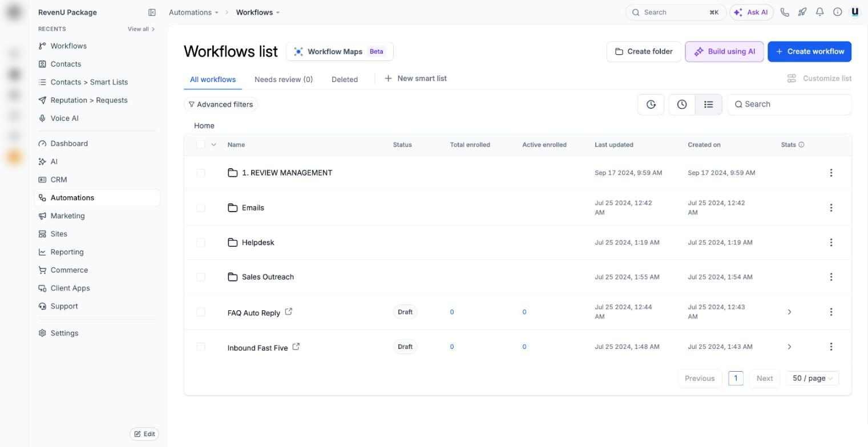This screenshot has width=868, height=447.
Task: Expand stats for FAQ Auto Reply
Action: [789, 312]
